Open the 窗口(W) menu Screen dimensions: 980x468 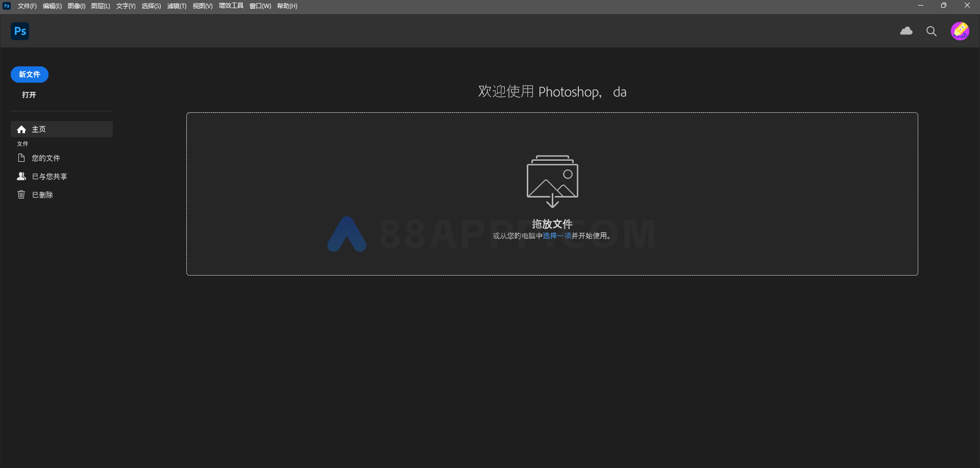coord(260,6)
